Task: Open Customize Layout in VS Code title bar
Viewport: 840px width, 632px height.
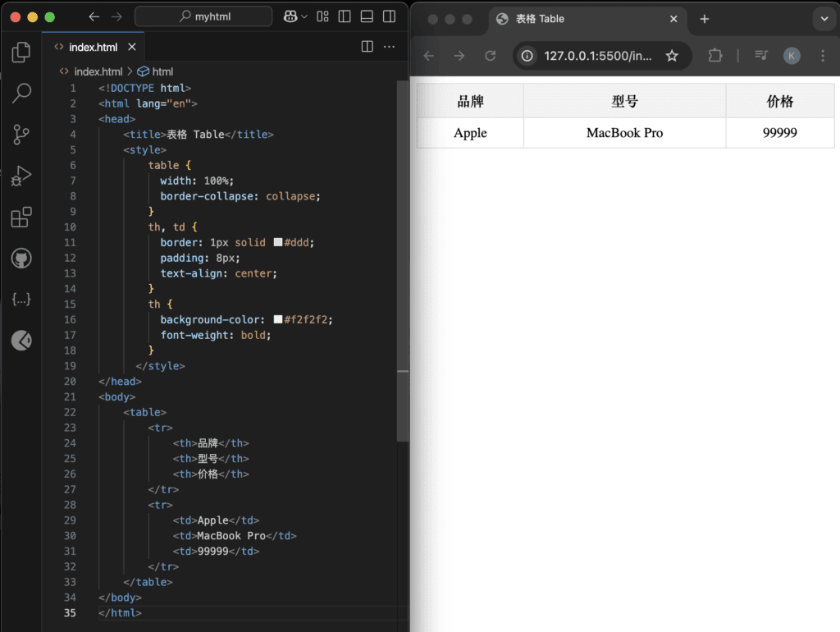Action: coord(322,16)
